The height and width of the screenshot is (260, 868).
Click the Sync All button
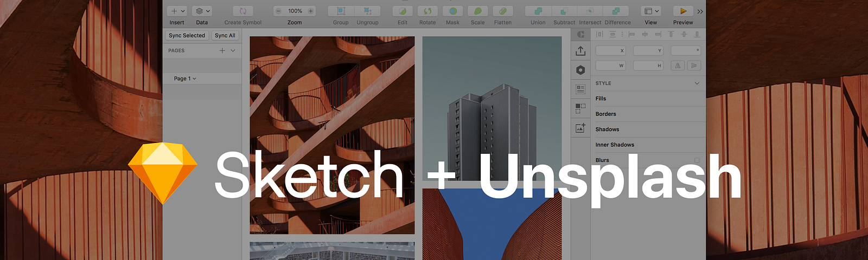(x=225, y=35)
